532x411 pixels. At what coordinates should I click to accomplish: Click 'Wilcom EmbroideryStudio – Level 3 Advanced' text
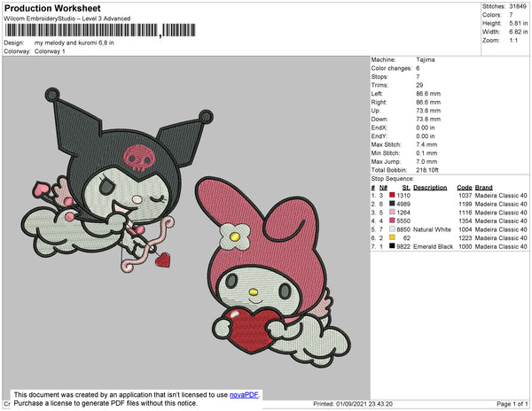(67, 19)
